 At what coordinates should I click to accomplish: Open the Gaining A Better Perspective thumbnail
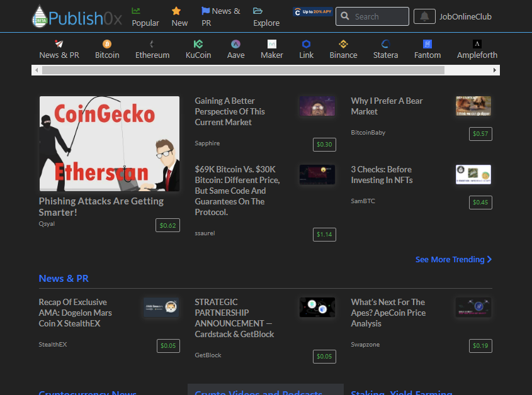point(317,106)
